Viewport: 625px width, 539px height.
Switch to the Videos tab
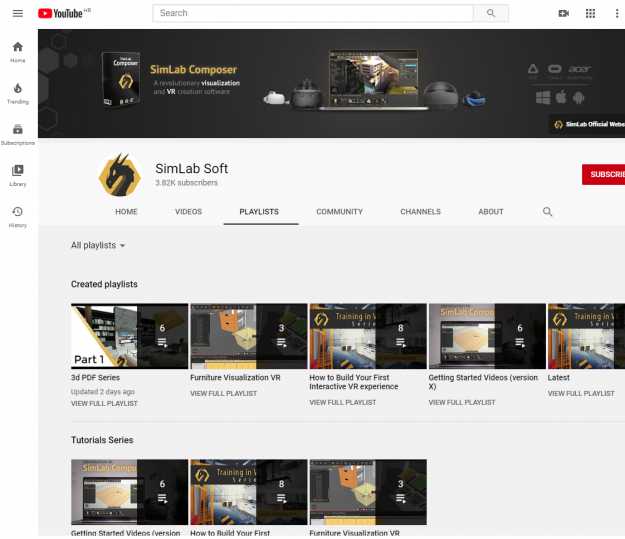188,212
